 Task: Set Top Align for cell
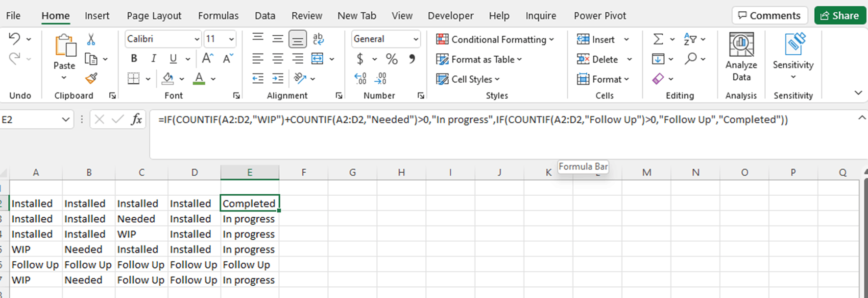point(258,39)
